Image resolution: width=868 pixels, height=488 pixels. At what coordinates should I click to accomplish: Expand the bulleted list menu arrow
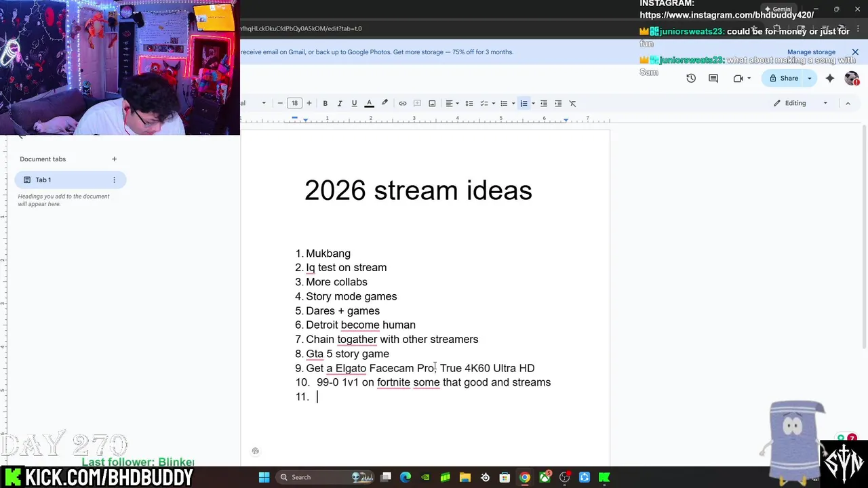pyautogui.click(x=513, y=103)
